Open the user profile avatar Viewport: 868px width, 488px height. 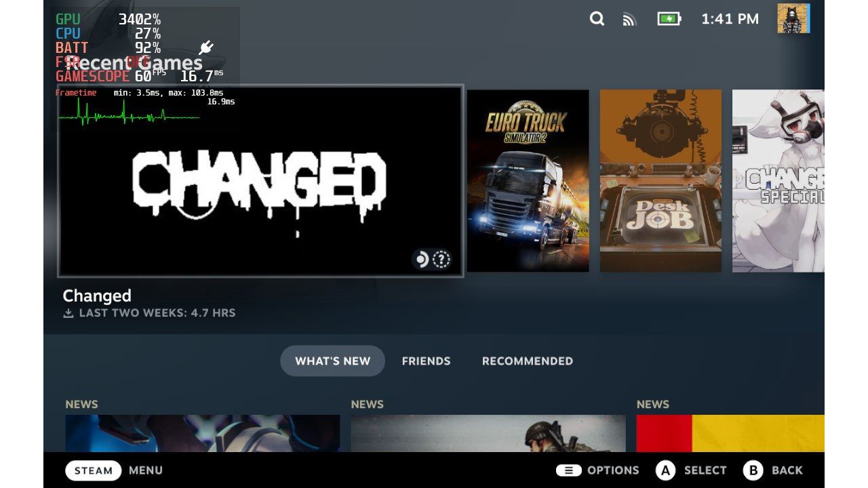click(x=793, y=18)
